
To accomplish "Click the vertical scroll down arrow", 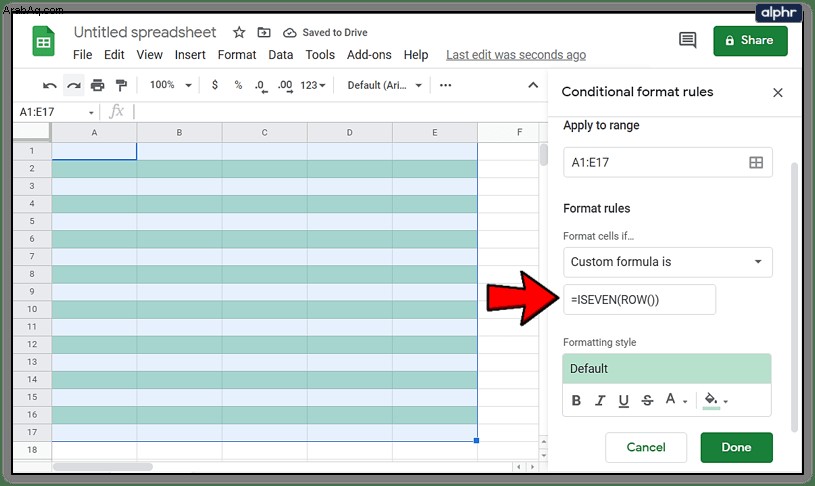I will [x=544, y=456].
